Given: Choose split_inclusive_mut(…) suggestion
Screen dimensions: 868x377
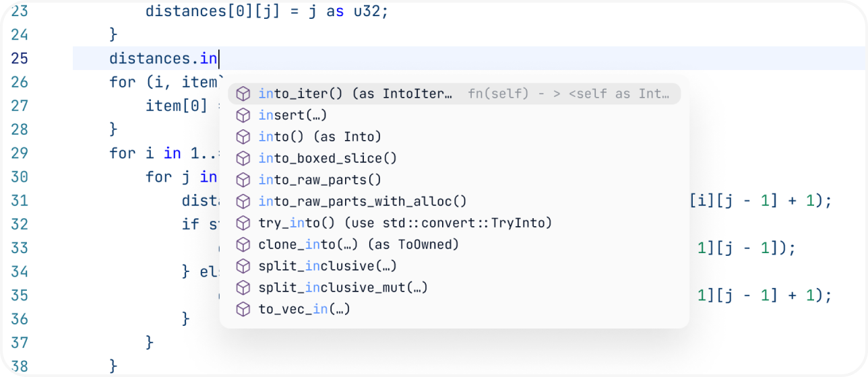Looking at the screenshot, I should [x=454, y=287].
